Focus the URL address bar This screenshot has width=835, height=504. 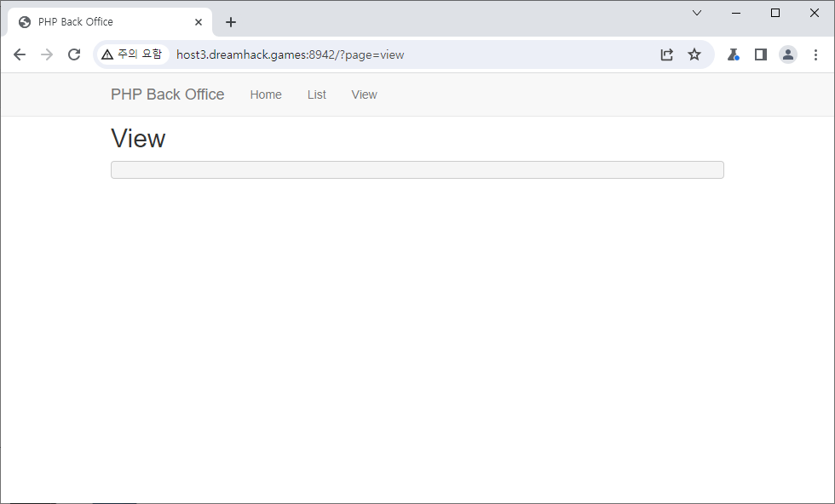point(409,54)
